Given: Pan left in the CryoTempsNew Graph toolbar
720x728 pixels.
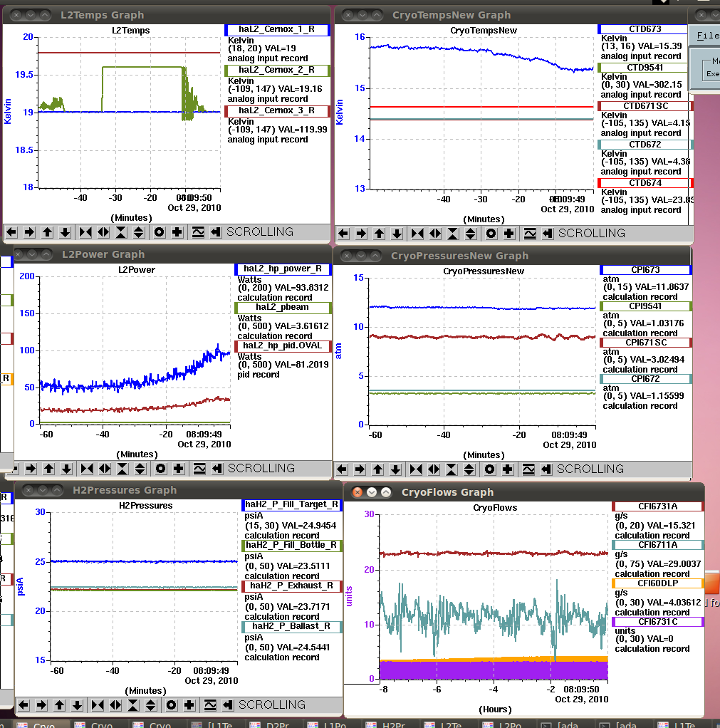Looking at the screenshot, I should coord(343,234).
